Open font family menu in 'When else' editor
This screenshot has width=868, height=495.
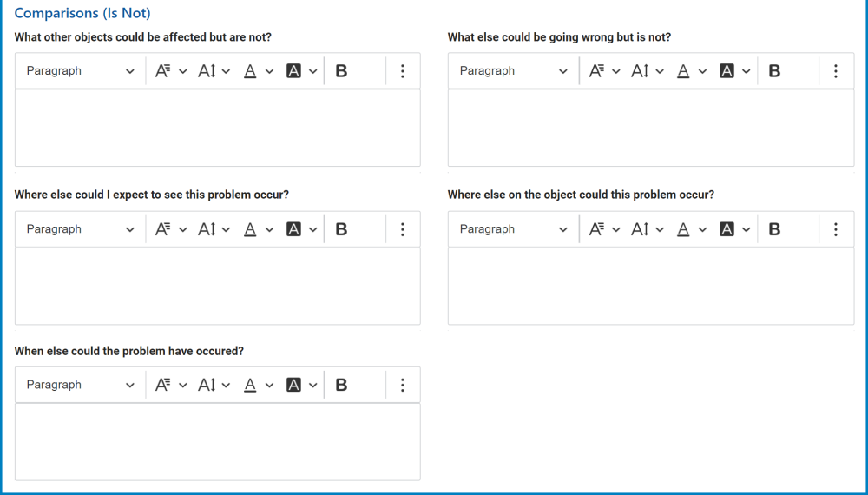(170, 385)
